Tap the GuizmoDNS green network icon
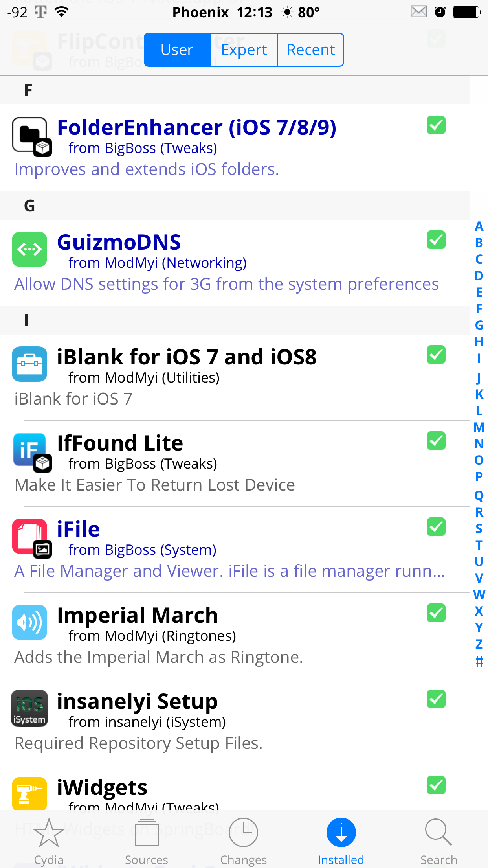Viewport: 488px width, 868px height. [29, 249]
